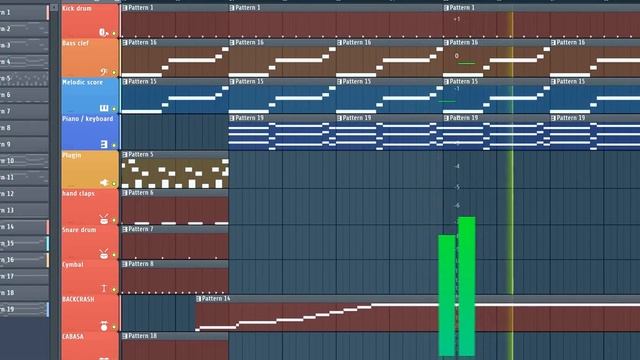The image size is (640, 360).
Task: Select pattern 10 in the pattern picker
Action: 23,161
